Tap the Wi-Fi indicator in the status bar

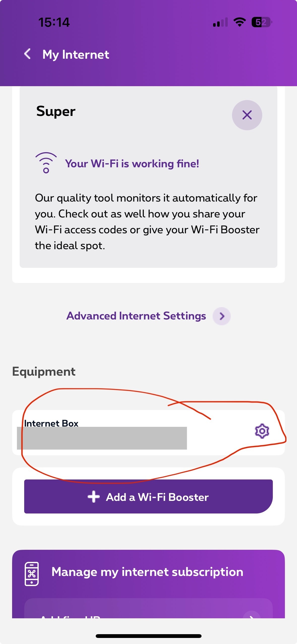pyautogui.click(x=240, y=22)
